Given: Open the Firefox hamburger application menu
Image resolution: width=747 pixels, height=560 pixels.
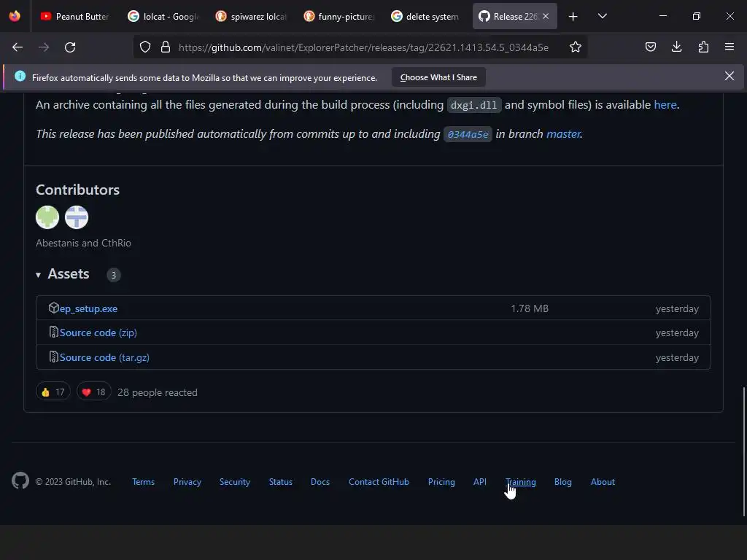Looking at the screenshot, I should [729, 47].
